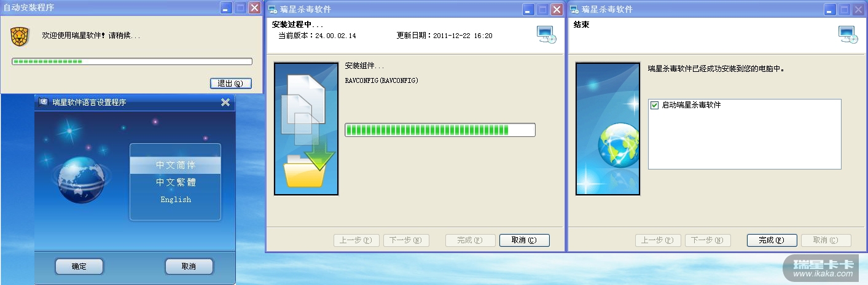The height and width of the screenshot is (285, 868).
Task: Select 中文繁體 language option
Action: [176, 182]
